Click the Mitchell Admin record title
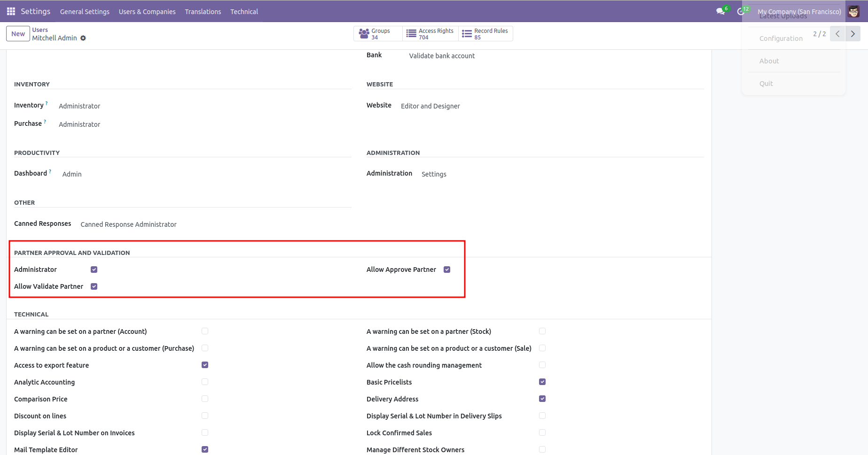Screen dimensions: 868x455 [55, 38]
